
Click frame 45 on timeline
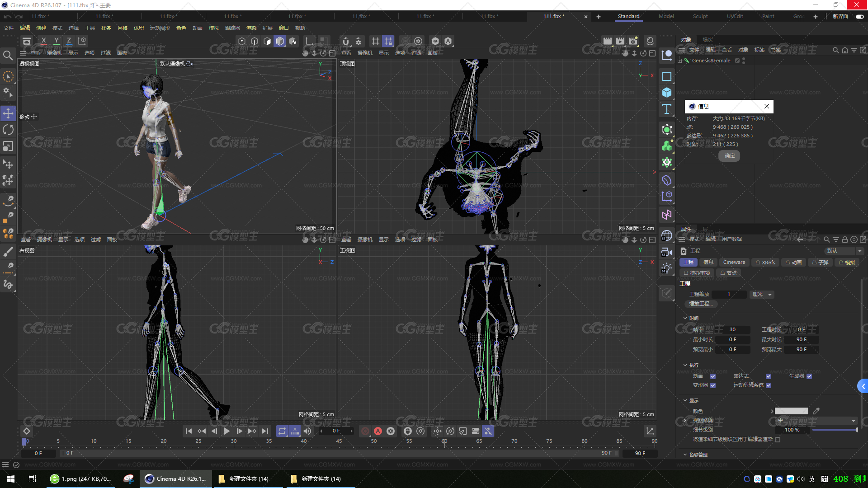340,441
